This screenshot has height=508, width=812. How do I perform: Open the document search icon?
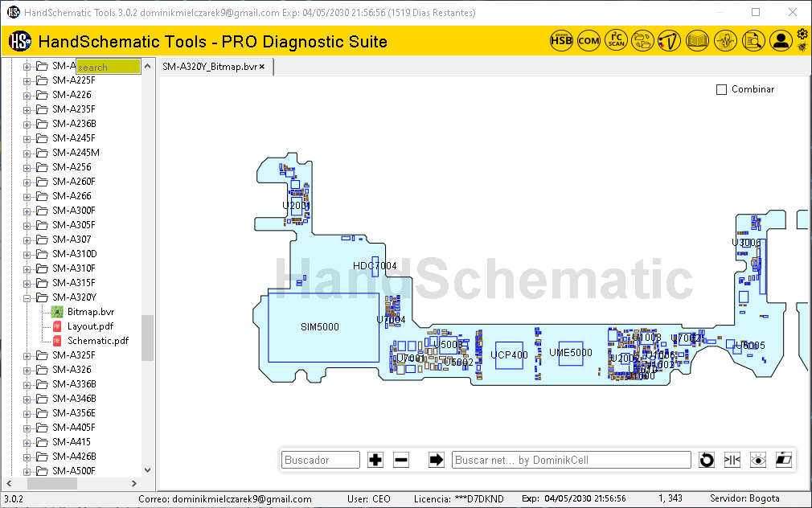click(753, 40)
